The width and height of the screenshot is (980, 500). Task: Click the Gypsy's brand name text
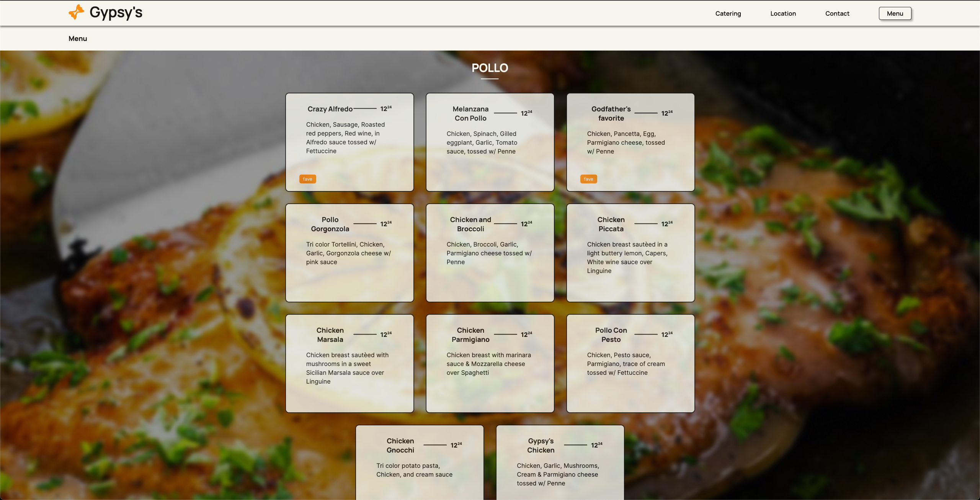click(x=116, y=12)
